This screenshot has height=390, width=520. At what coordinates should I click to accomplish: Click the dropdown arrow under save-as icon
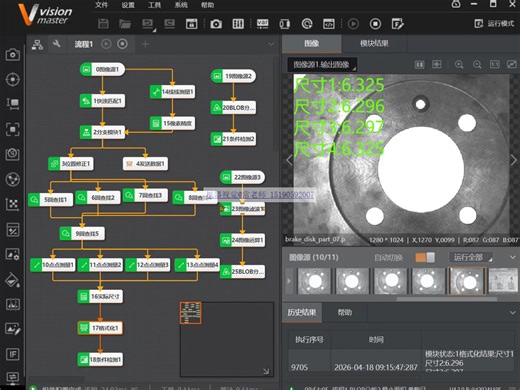pyautogui.click(x=154, y=31)
